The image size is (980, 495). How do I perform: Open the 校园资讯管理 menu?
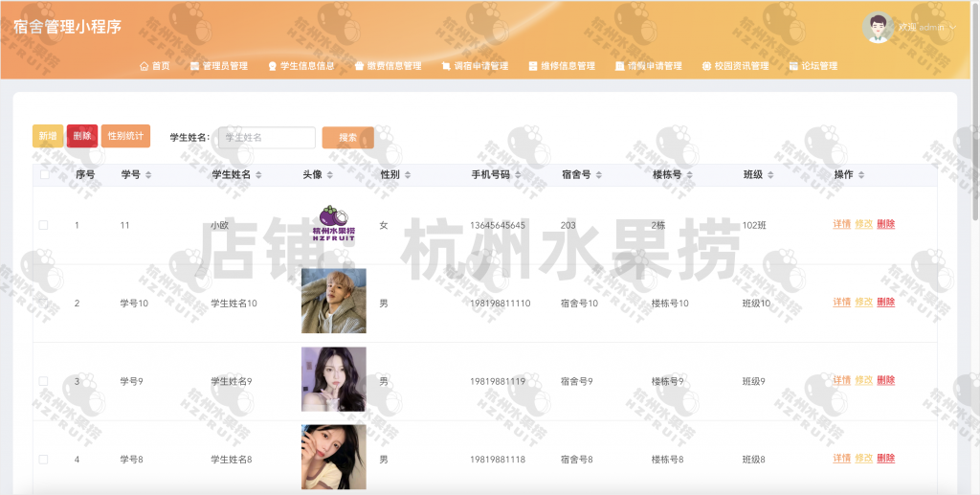pos(736,66)
